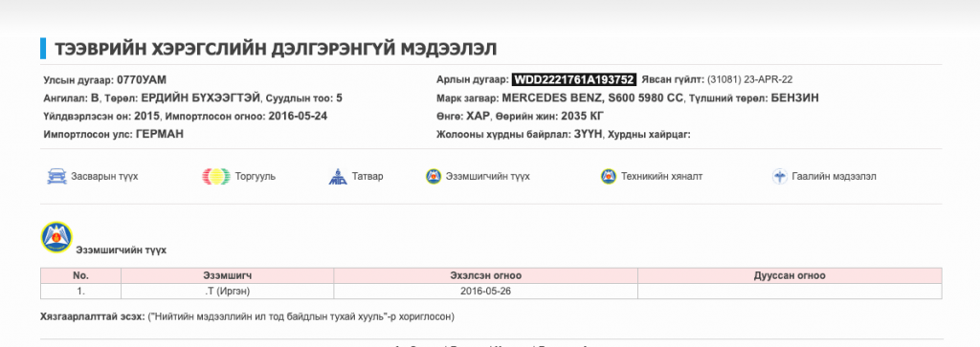Click the large owner history emblem above table
Image resolution: width=980 pixels, height=347 pixels.
tap(56, 238)
